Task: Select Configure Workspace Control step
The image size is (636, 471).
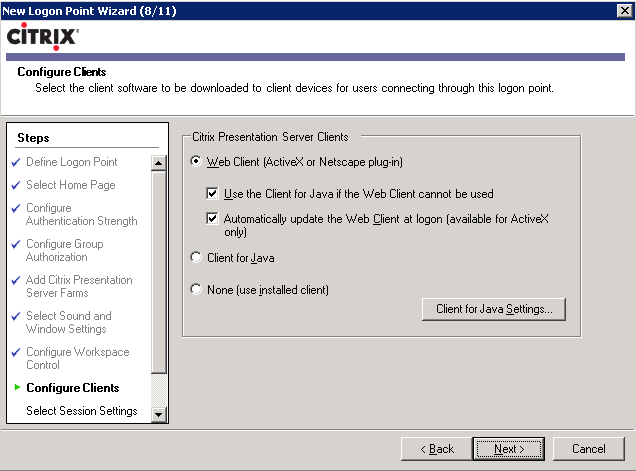Action: (77, 358)
